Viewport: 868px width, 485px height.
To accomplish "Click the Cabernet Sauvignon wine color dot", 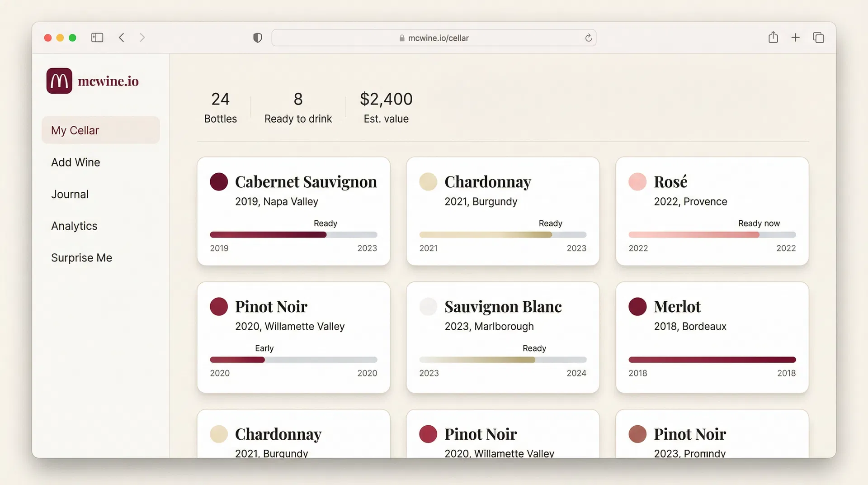I will (x=219, y=181).
